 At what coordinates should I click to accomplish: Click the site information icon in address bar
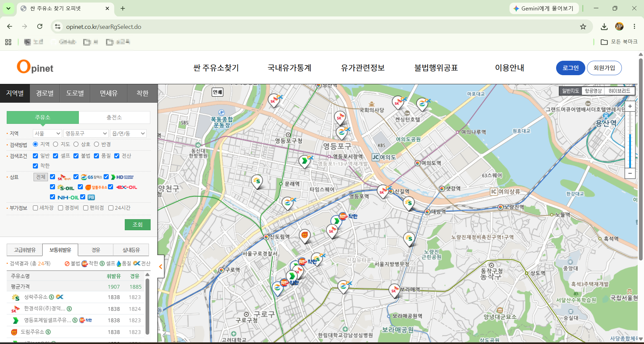[x=58, y=27]
